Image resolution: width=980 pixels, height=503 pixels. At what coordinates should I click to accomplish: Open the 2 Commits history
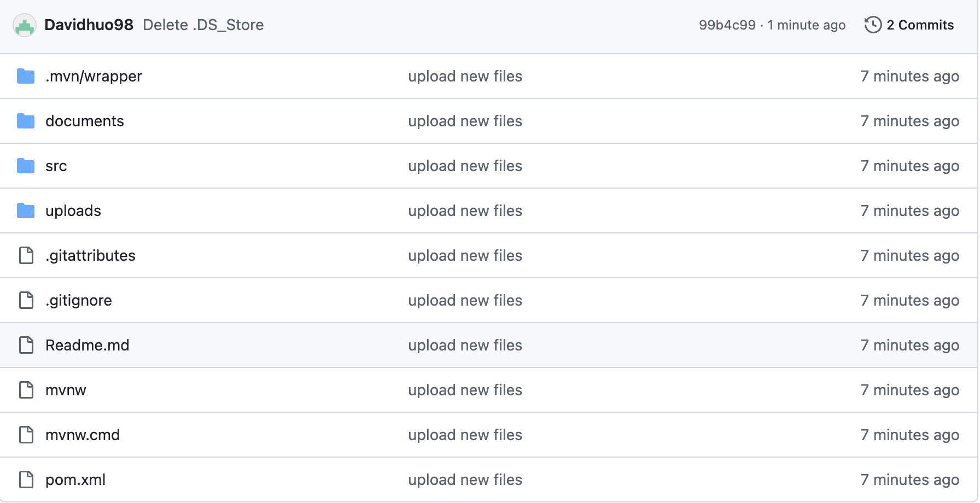click(x=920, y=25)
